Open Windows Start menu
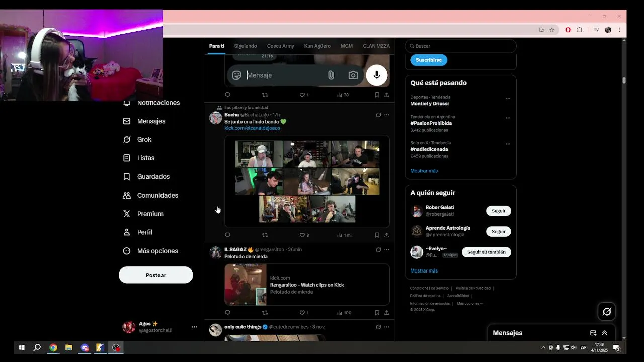 22,347
